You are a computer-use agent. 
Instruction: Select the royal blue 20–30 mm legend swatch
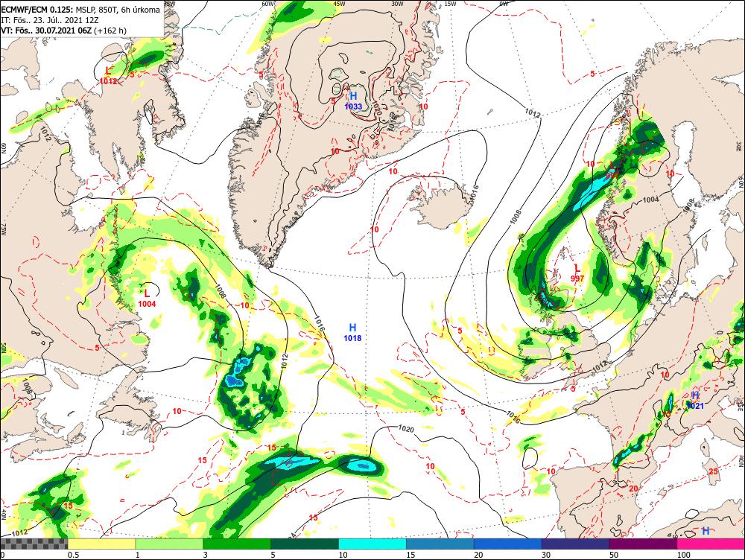tap(508, 544)
